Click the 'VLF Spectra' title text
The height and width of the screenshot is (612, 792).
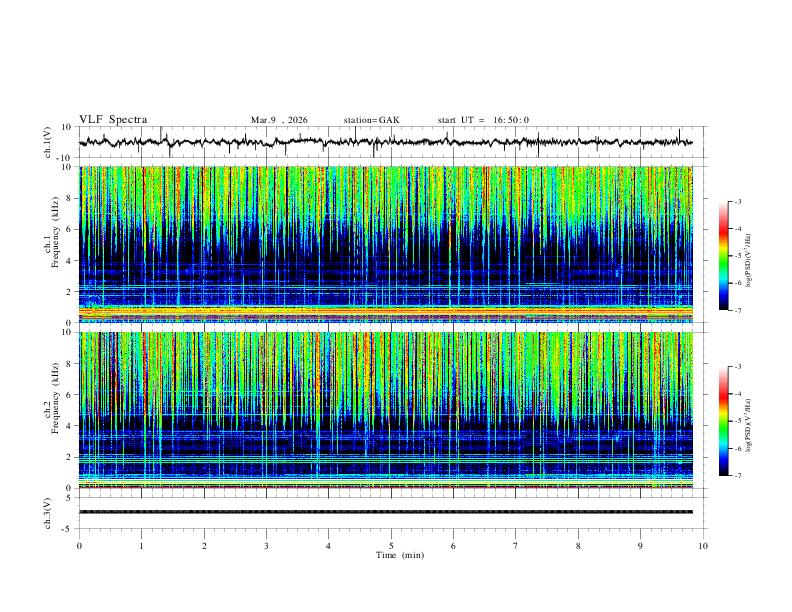[113, 120]
